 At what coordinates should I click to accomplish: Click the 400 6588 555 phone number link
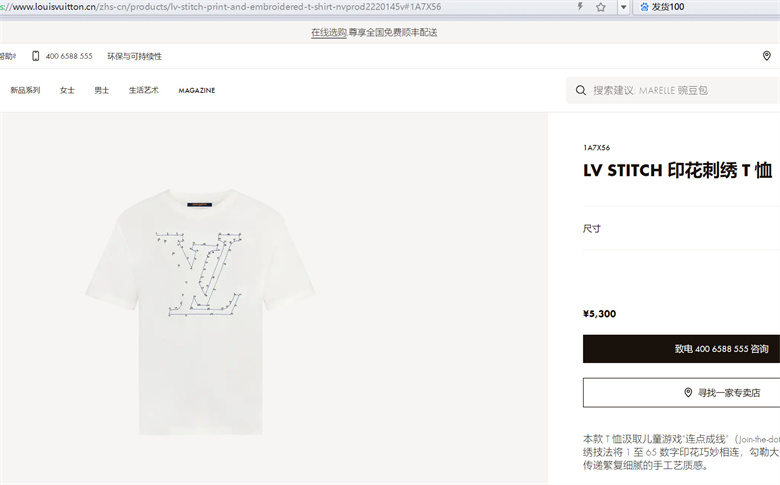[x=69, y=56]
